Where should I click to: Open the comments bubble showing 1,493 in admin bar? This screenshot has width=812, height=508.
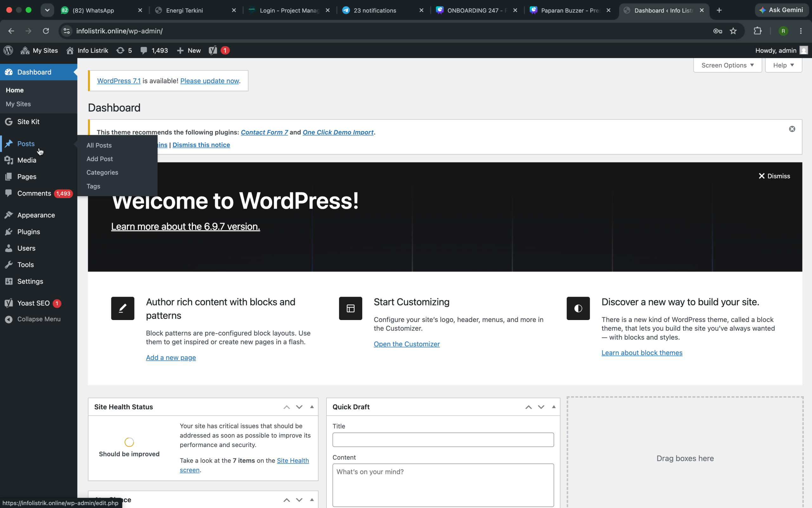154,50
